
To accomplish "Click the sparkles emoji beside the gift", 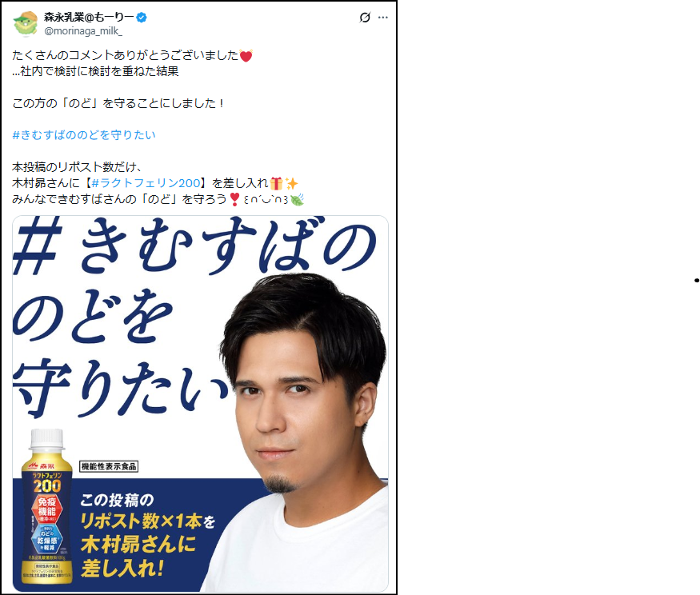I will click(291, 183).
